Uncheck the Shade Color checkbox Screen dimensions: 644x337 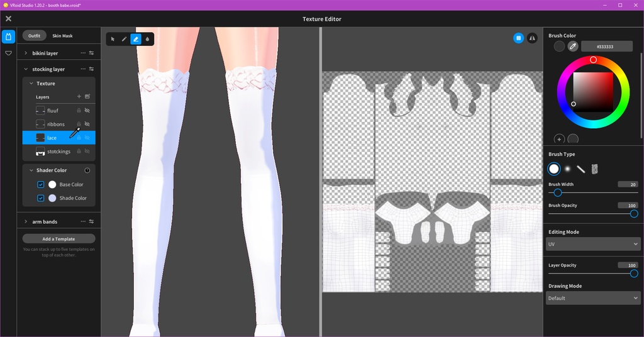41,198
